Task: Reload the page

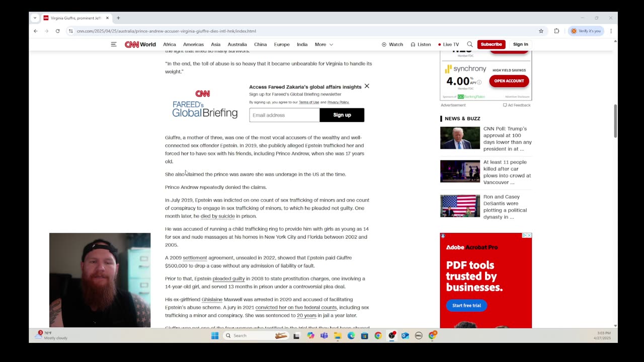Action: [x=58, y=31]
